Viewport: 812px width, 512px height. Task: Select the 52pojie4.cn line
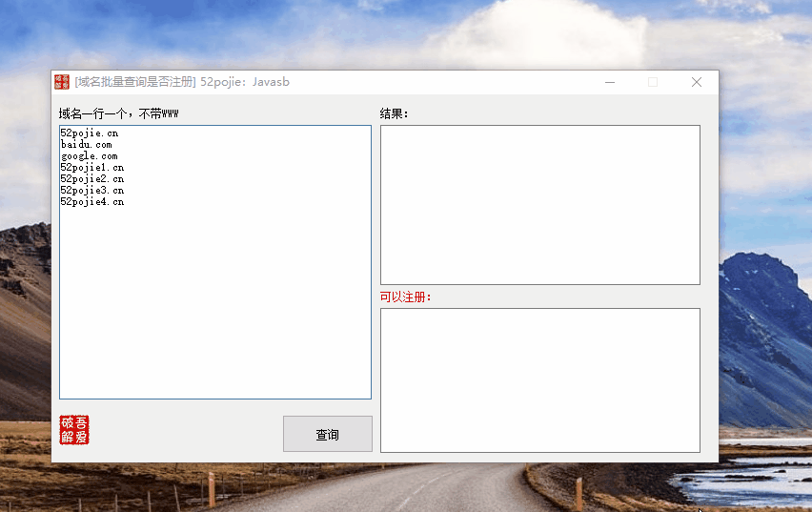[x=92, y=201]
